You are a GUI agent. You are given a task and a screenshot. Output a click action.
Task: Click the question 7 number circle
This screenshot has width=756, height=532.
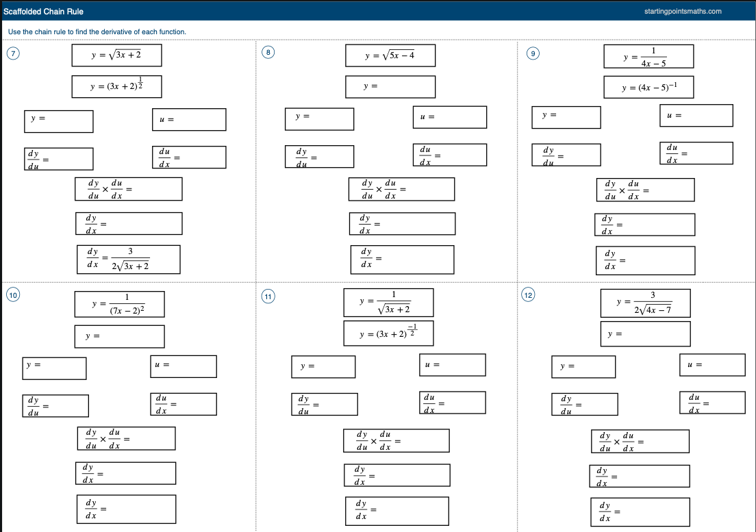tap(11, 53)
